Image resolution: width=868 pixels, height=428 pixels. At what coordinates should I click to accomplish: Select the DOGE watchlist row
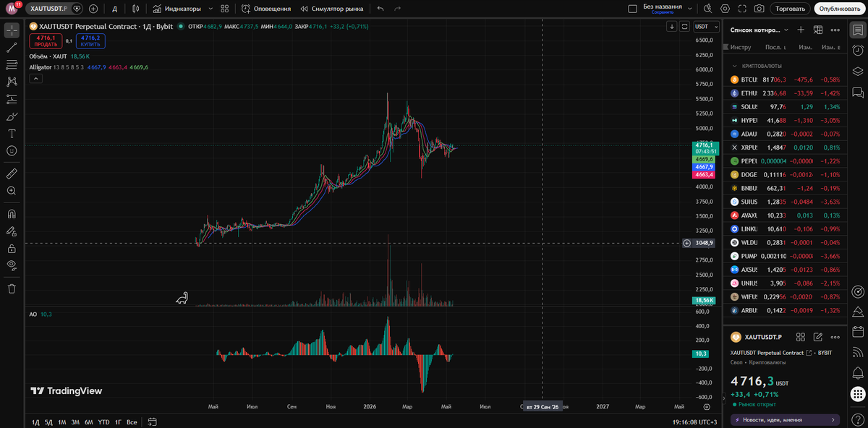[785, 174]
